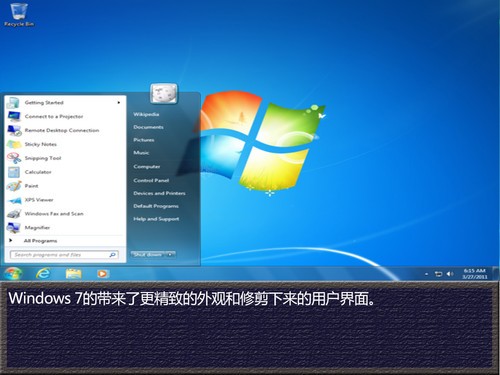Click the Calculator label
Viewport: 500px width, 375px height.
(38, 172)
